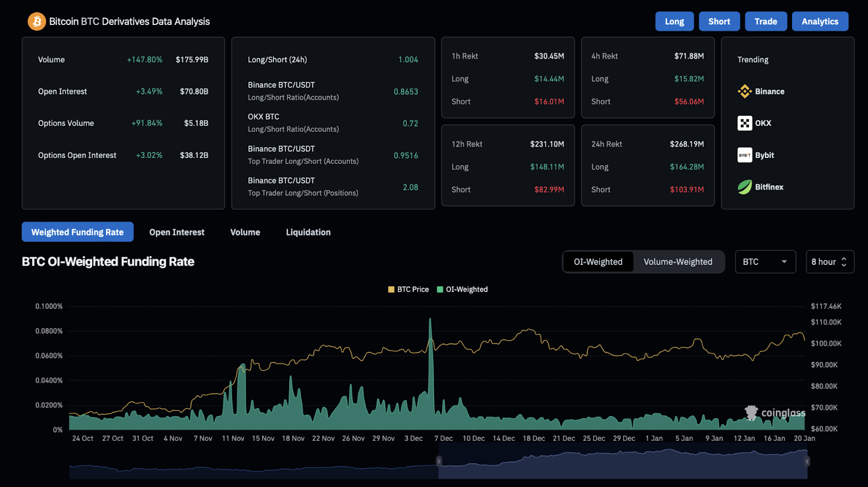
Task: Click the Analytics button
Action: pos(820,21)
